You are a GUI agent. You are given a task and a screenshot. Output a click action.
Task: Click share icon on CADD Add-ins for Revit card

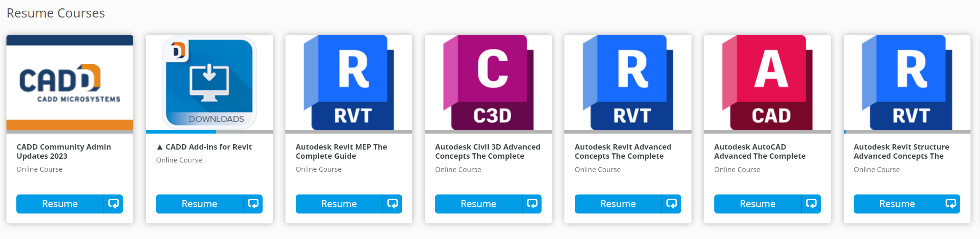pos(253,204)
